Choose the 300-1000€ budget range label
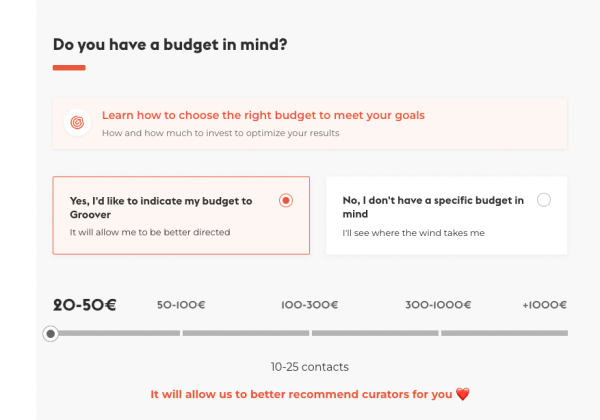600x420 pixels. [x=437, y=305]
